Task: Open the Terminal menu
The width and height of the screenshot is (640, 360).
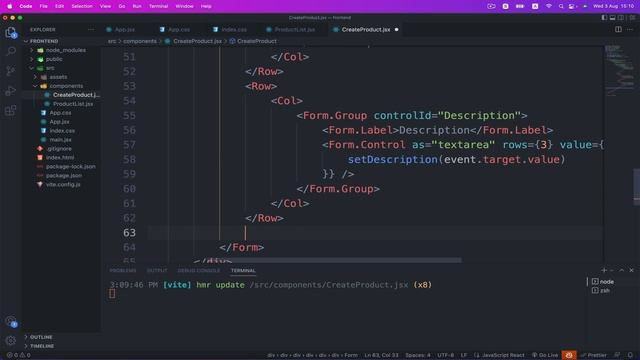Action: (x=158, y=6)
